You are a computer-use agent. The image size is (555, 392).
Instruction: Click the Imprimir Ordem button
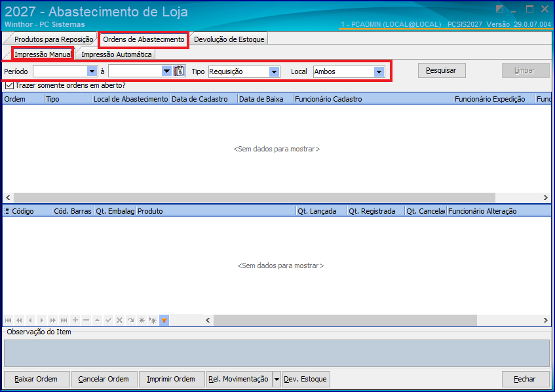pyautogui.click(x=171, y=380)
